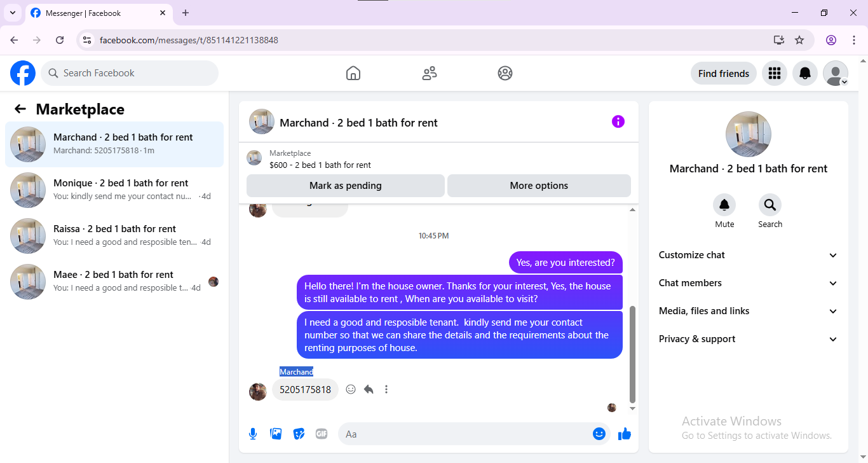Image resolution: width=868 pixels, height=463 pixels.
Task: Click the 10:45 PM timestamp
Action: coord(433,236)
